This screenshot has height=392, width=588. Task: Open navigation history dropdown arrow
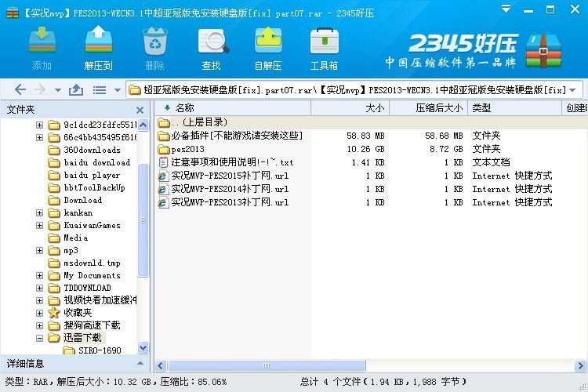[58, 90]
